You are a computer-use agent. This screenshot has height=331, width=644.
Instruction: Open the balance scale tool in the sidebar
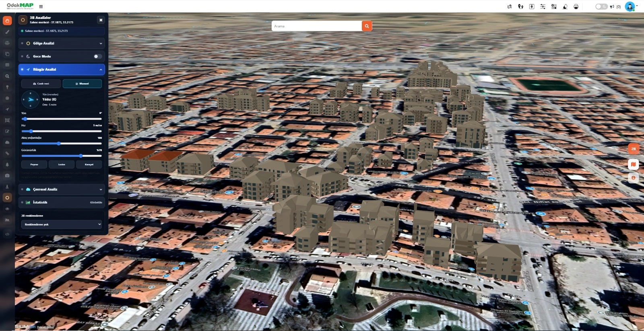(x=7, y=43)
